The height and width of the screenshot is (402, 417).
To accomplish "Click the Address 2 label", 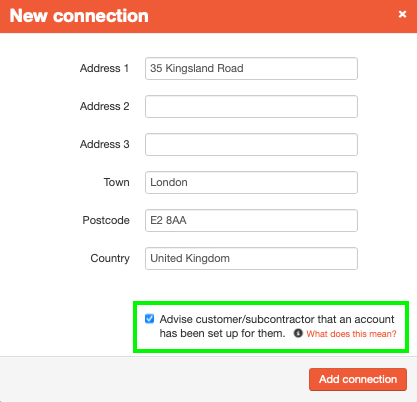I will click(x=104, y=106).
